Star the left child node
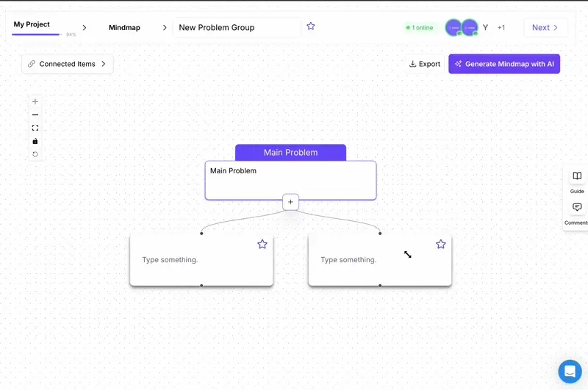588x390 pixels. tap(262, 244)
